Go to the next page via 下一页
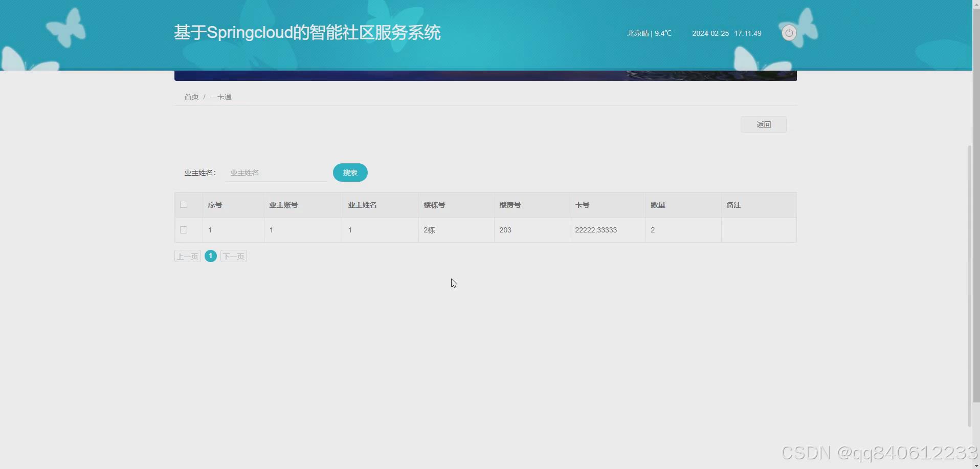This screenshot has width=980, height=469. (233, 256)
